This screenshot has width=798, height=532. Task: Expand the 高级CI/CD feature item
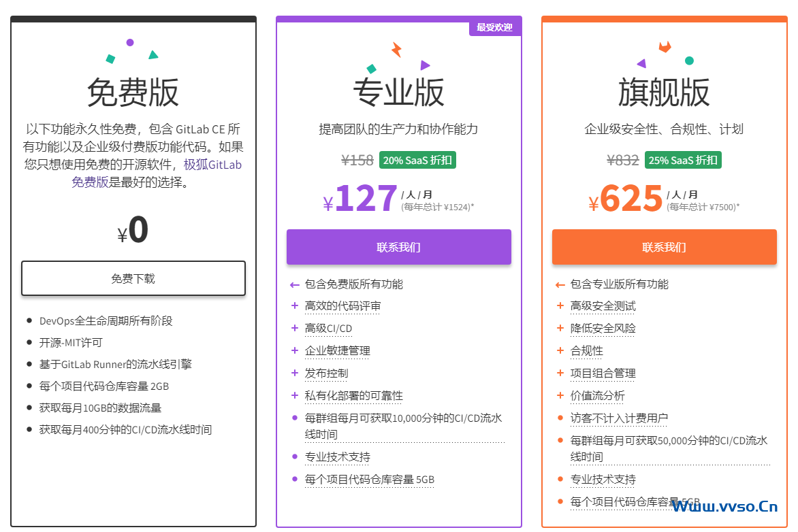pos(328,329)
